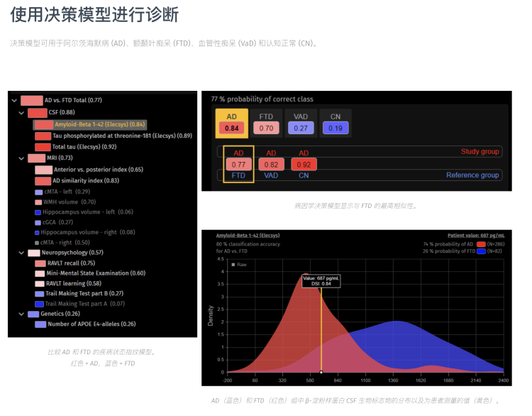Viewport: 532px width, 416px height.
Task: Select Amyloid-Beta 1-42 (Elecsys) row
Action: click(x=90, y=125)
